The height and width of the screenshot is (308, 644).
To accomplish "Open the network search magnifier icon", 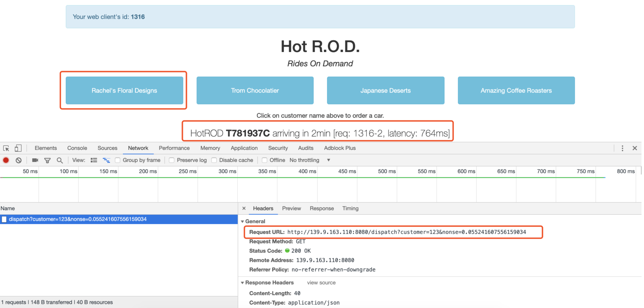I will click(x=60, y=160).
